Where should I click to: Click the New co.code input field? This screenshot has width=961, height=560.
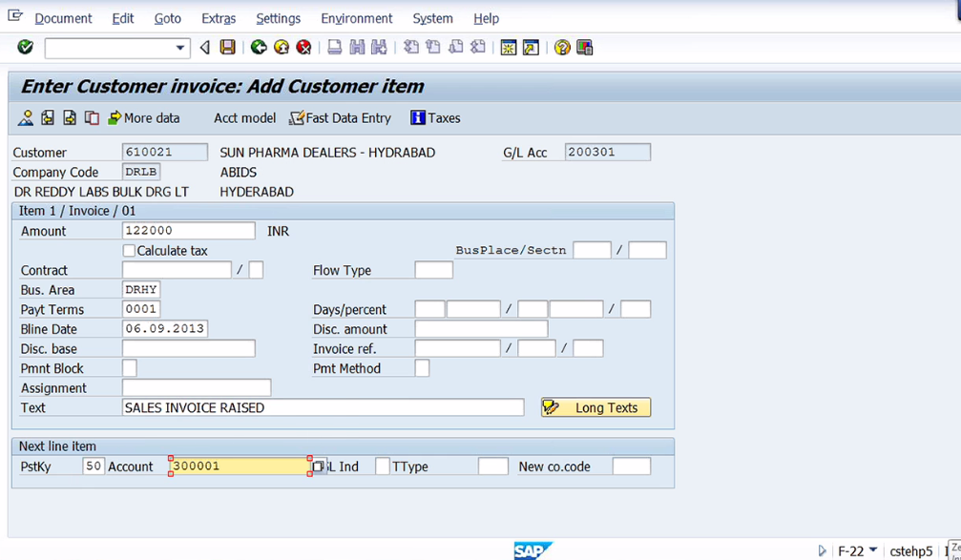631,466
